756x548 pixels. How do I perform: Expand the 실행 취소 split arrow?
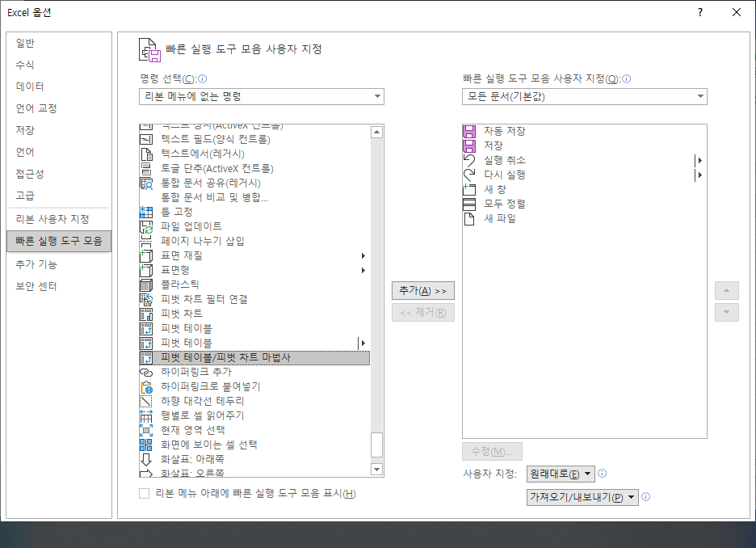[699, 160]
